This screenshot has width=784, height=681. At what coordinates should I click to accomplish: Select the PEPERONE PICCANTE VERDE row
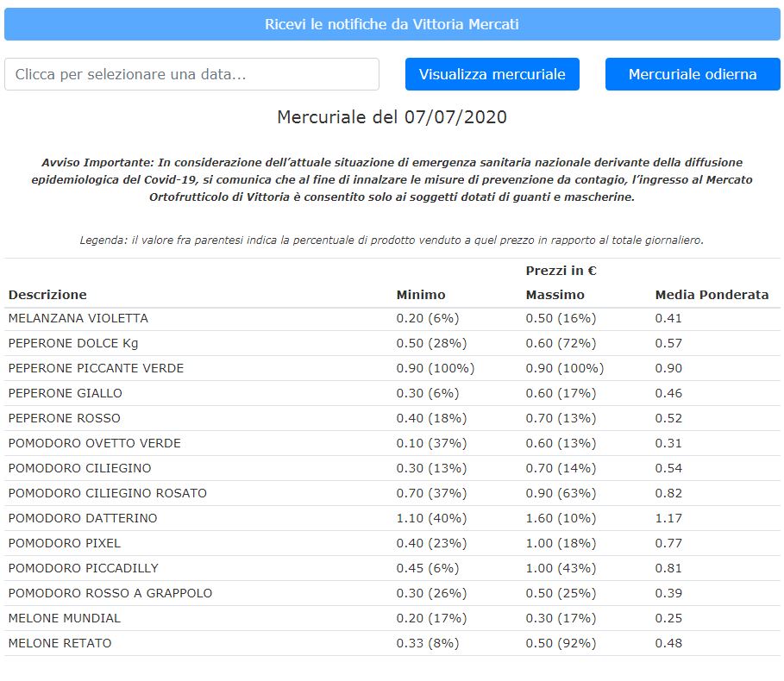click(x=96, y=368)
